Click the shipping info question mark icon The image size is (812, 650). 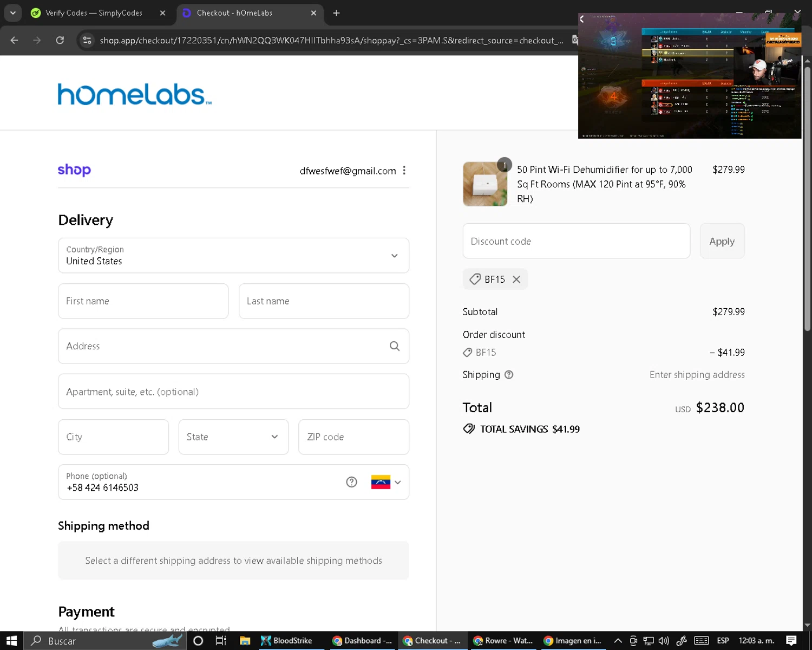[509, 375]
